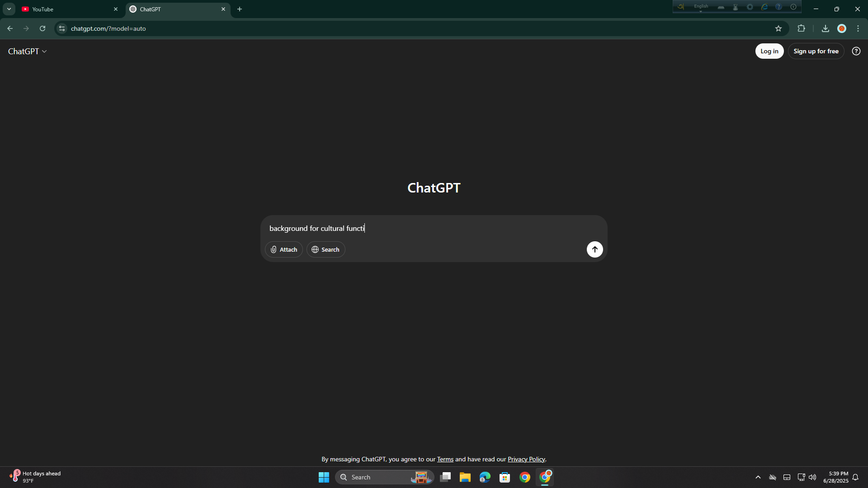Enable web Search for the prompt
The width and height of the screenshot is (868, 488).
325,249
